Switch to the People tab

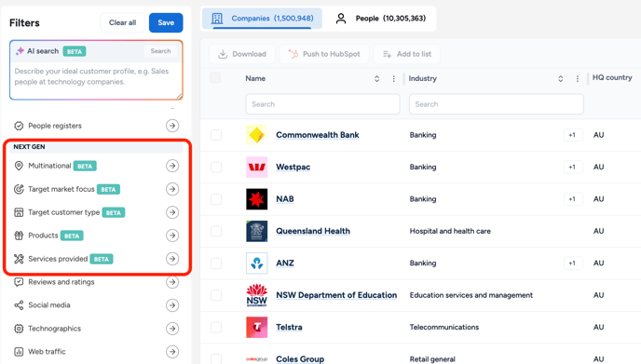(x=380, y=19)
